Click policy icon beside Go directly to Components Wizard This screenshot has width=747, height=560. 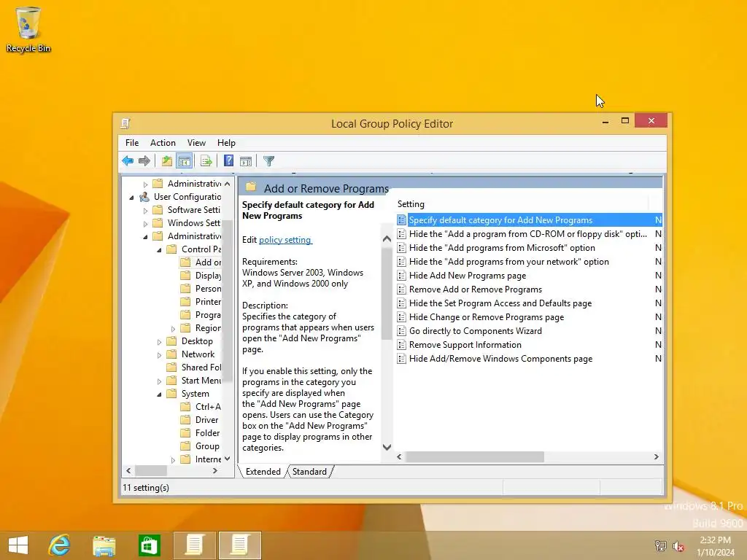pos(402,331)
